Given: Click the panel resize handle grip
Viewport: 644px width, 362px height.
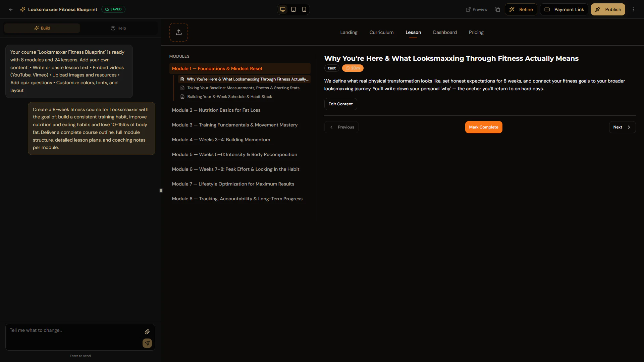Looking at the screenshot, I should click(x=161, y=191).
